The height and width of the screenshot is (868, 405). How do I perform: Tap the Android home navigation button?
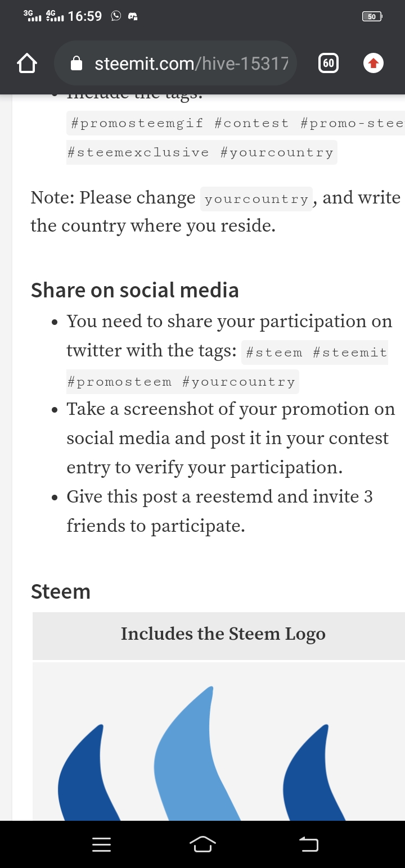[202, 844]
